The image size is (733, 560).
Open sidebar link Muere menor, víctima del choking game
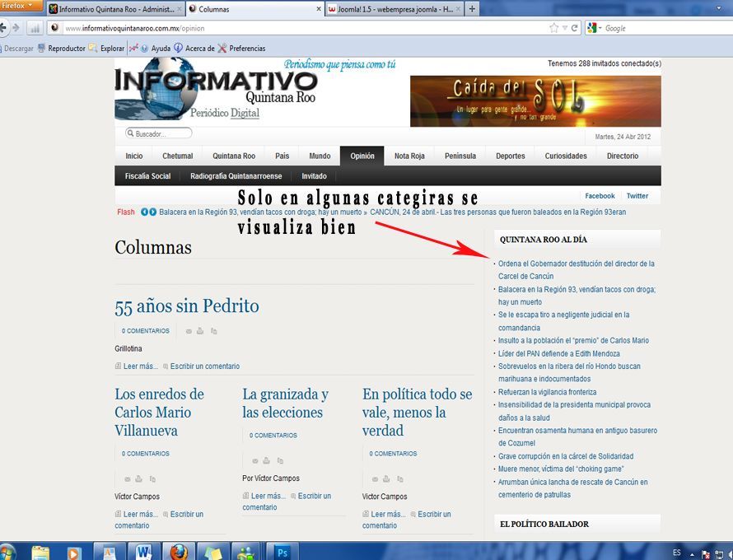pos(561,469)
